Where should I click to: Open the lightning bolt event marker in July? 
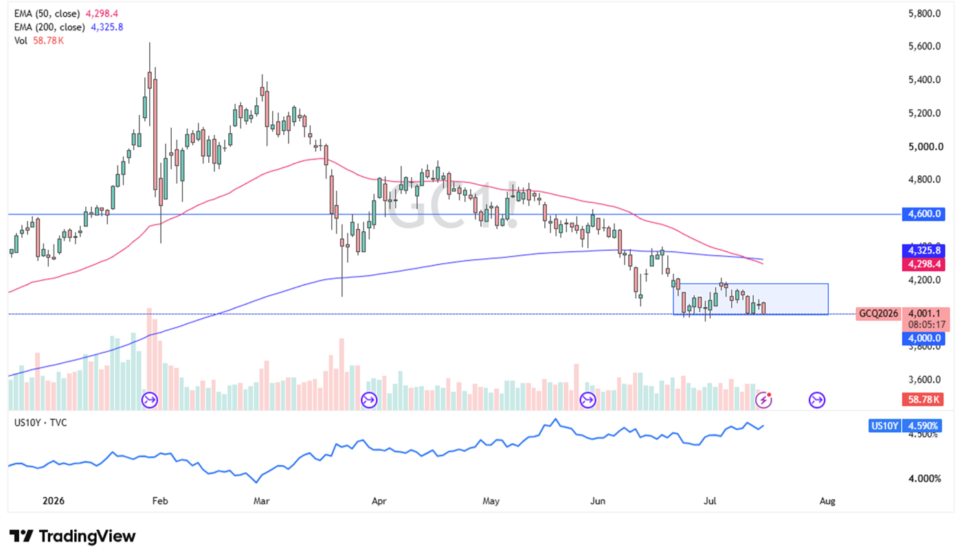pyautogui.click(x=763, y=399)
